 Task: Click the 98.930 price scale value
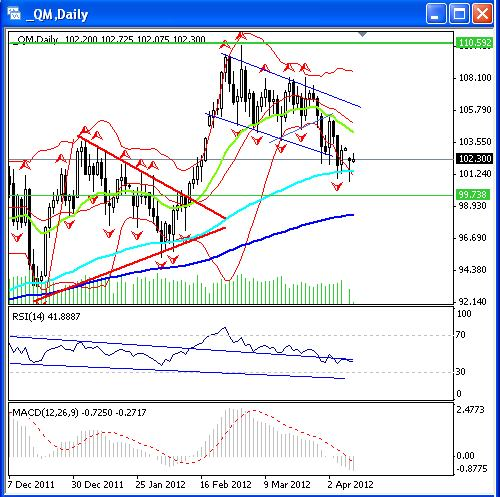pos(473,206)
